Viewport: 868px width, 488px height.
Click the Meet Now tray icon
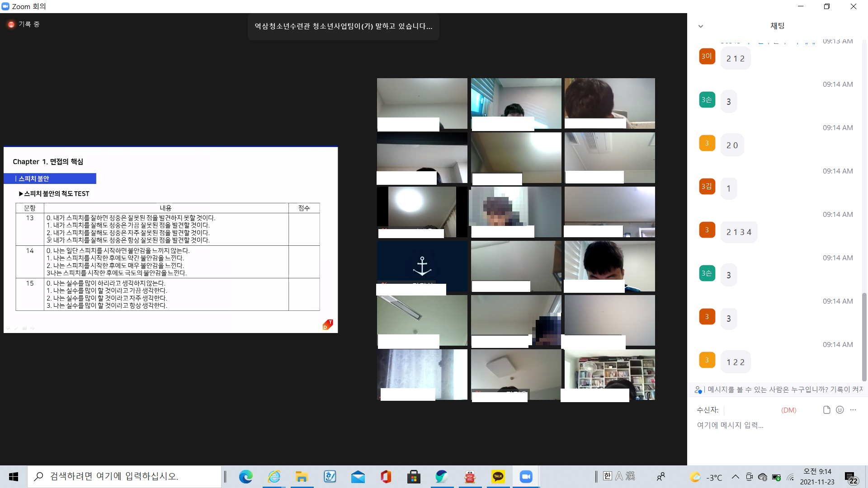coord(749,477)
